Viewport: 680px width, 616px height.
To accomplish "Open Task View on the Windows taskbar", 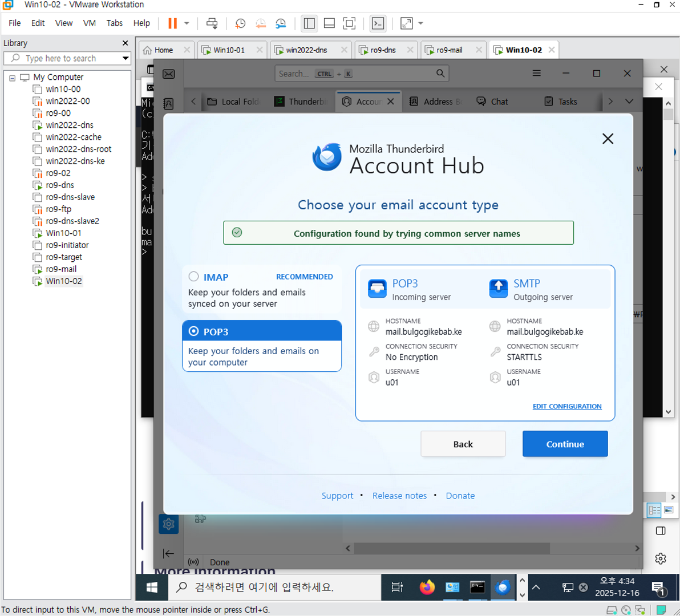I will point(397,587).
